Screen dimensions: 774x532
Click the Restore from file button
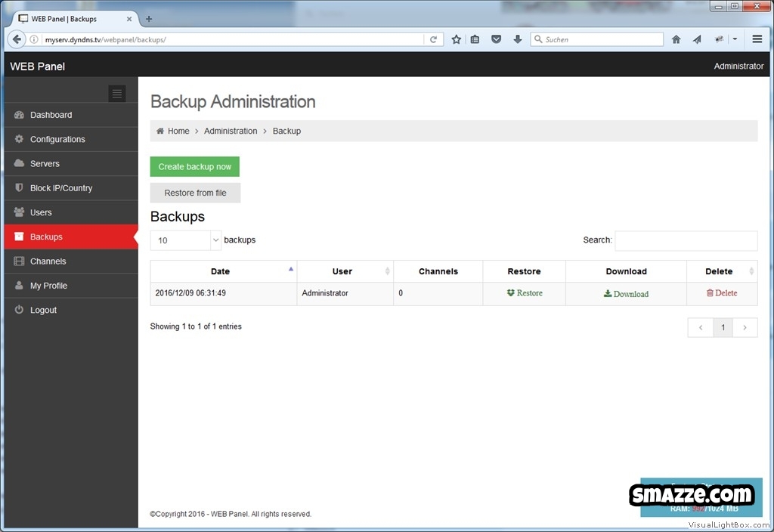click(195, 193)
